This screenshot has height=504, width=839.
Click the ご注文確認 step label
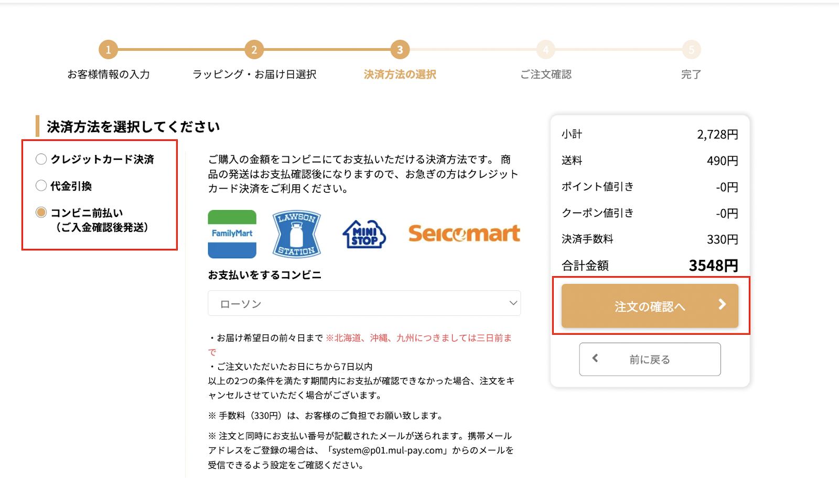tap(545, 74)
